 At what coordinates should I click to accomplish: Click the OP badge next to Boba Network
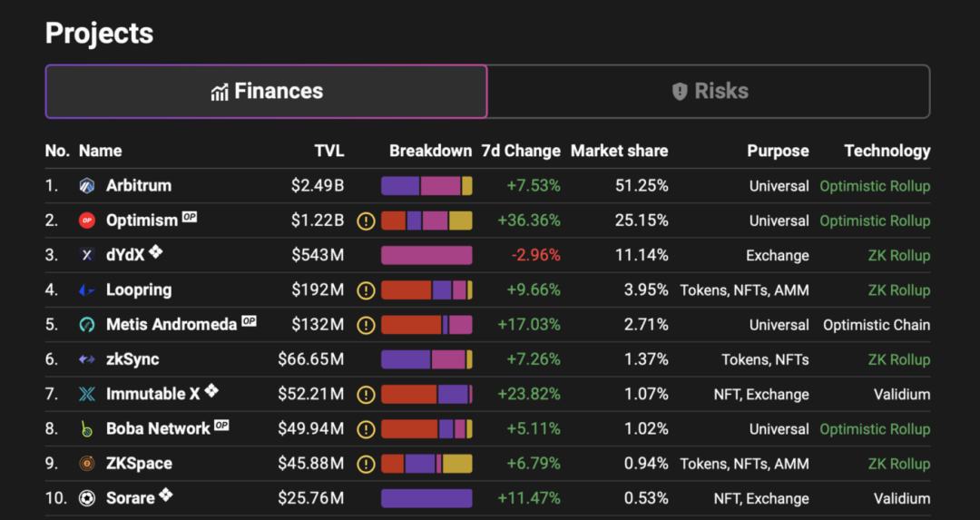(x=221, y=425)
